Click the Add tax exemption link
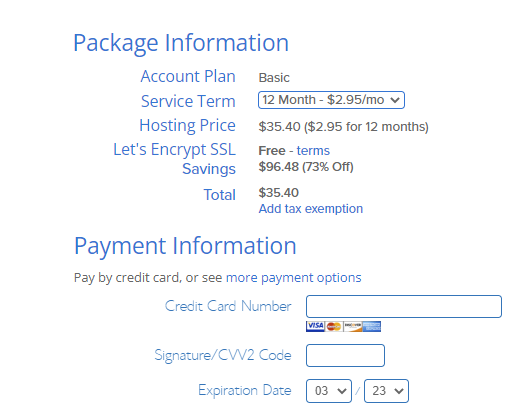This screenshot has height=412, width=516. click(311, 209)
